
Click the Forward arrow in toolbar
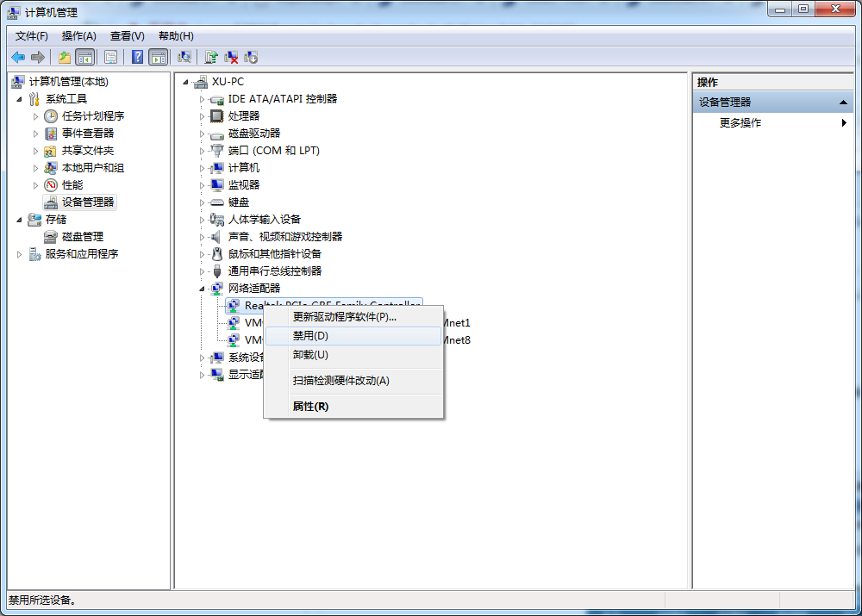[37, 57]
